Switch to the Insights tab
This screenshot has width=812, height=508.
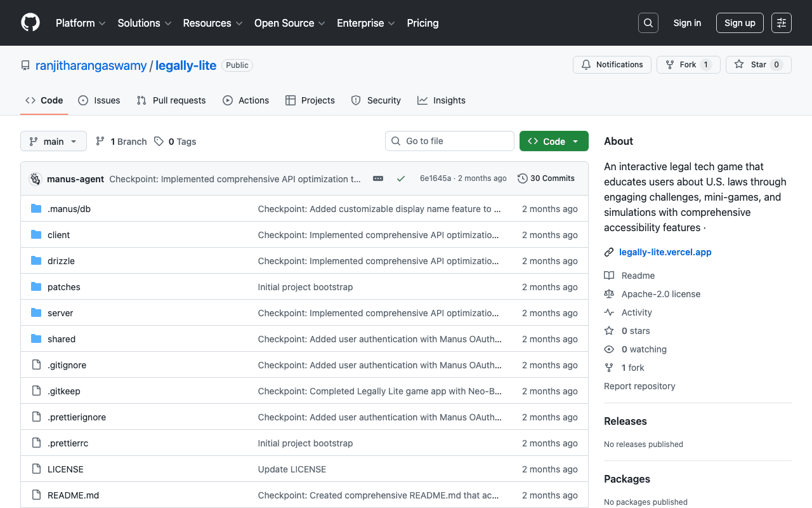442,100
